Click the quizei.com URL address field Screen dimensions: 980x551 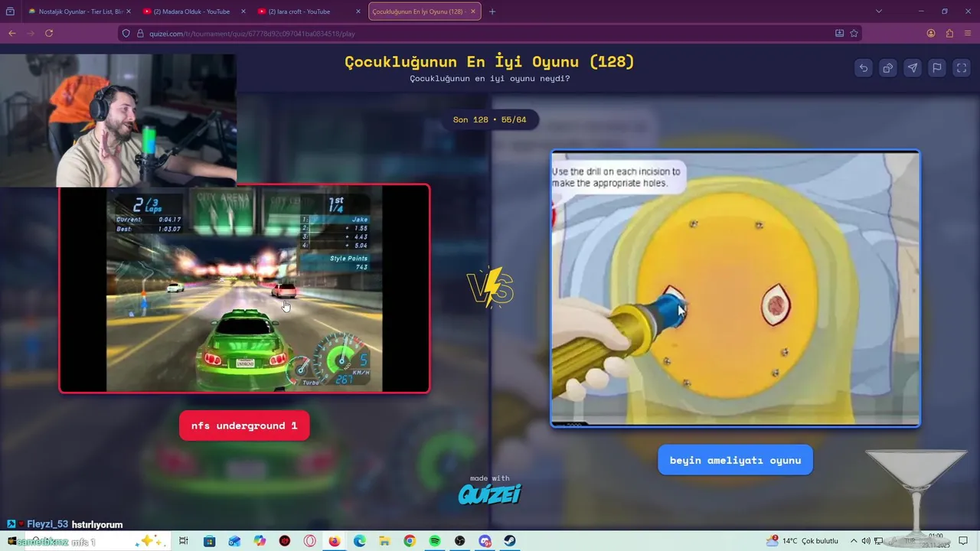click(x=490, y=34)
